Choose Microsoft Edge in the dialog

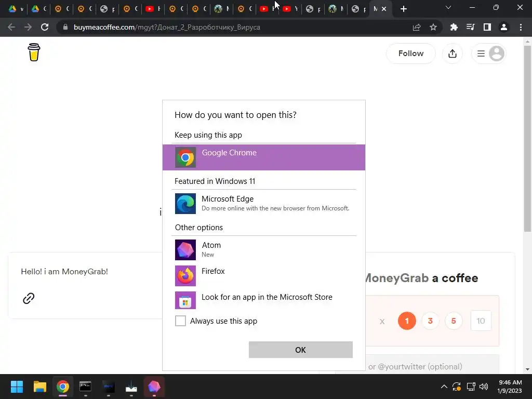pos(264,204)
